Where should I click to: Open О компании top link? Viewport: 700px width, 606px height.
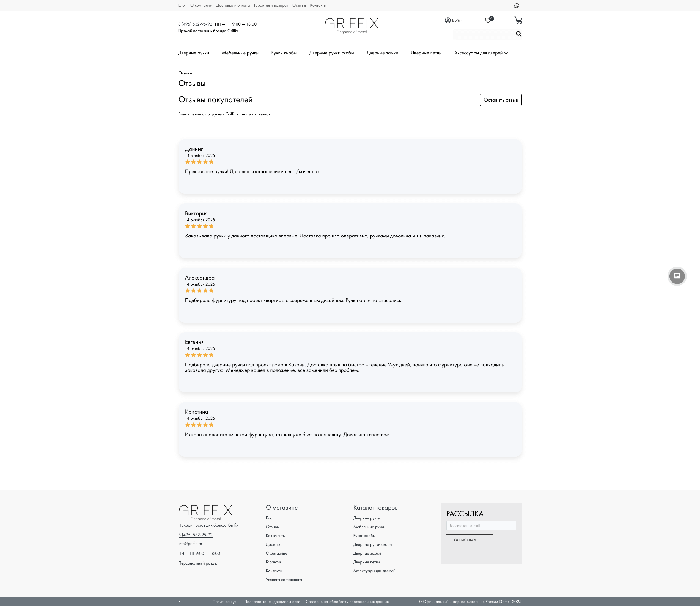point(201,5)
